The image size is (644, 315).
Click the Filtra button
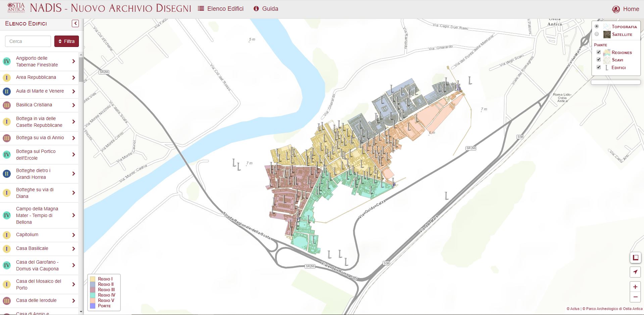[66, 41]
